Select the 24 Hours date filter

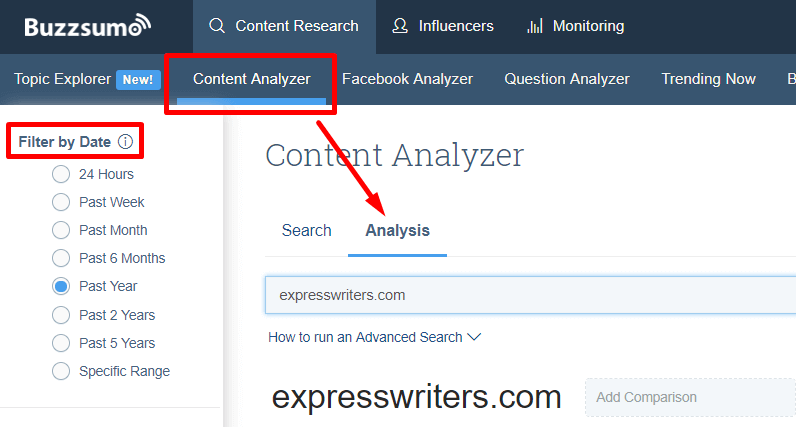(x=61, y=174)
